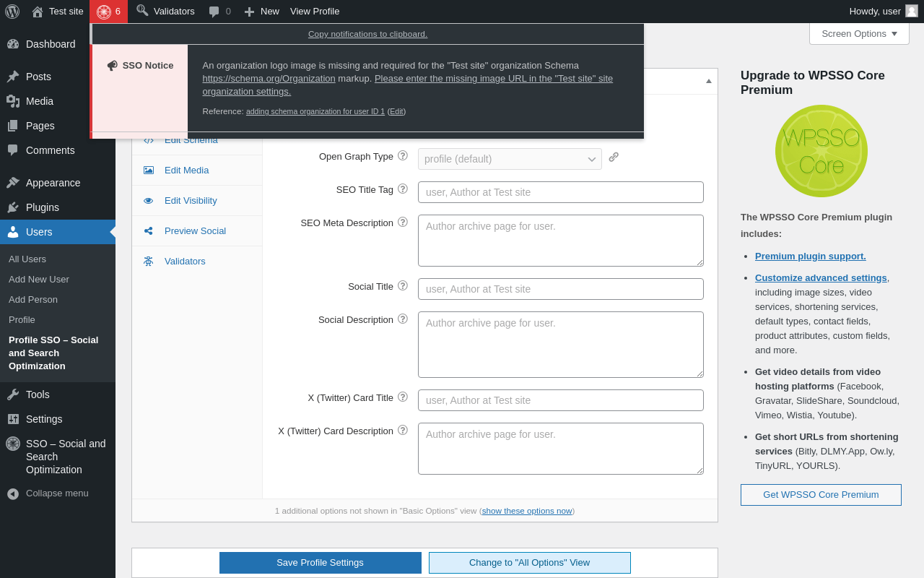Collapse the admin sidebar menu
924x578 pixels.
(x=57, y=493)
